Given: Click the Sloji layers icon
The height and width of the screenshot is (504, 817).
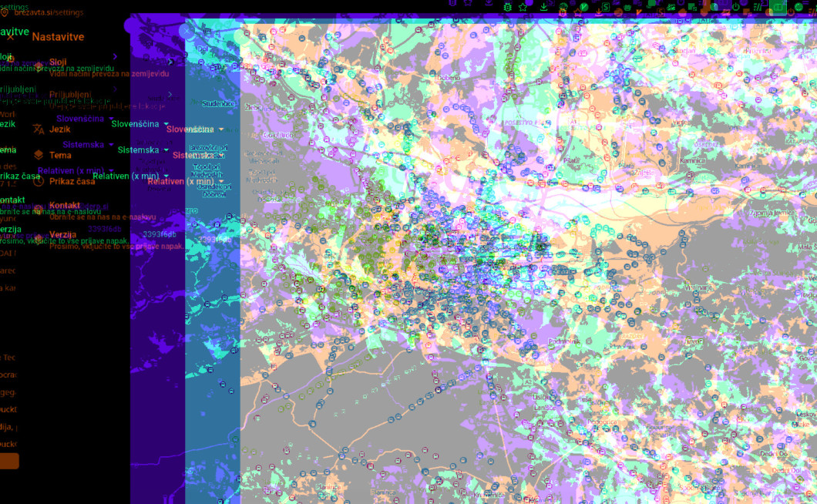Looking at the screenshot, I should (x=38, y=63).
